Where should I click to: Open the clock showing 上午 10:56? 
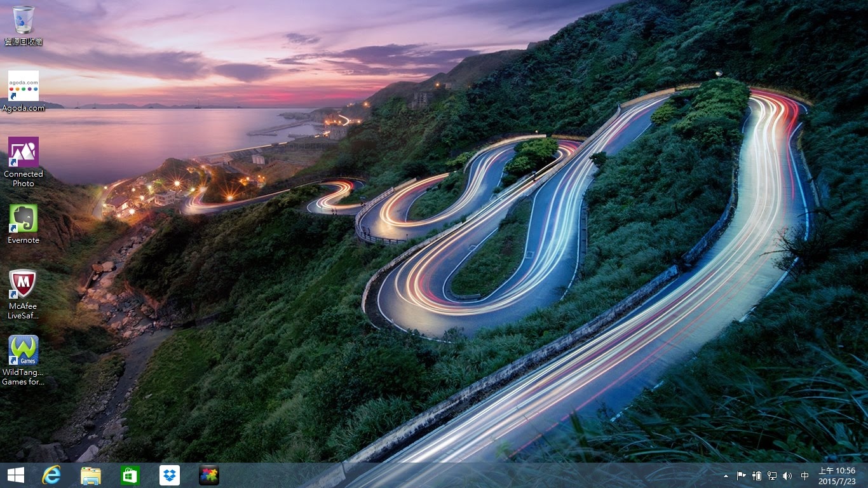click(837, 476)
